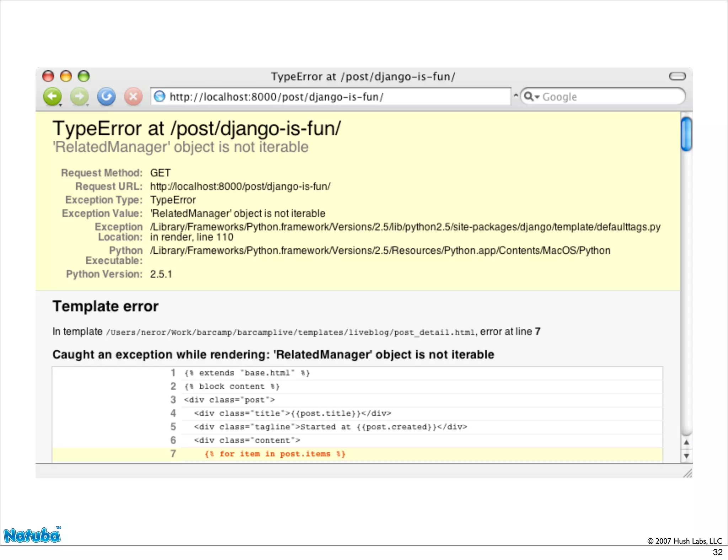
Task: Click the Exception Type value TypeError
Action: pyautogui.click(x=173, y=200)
